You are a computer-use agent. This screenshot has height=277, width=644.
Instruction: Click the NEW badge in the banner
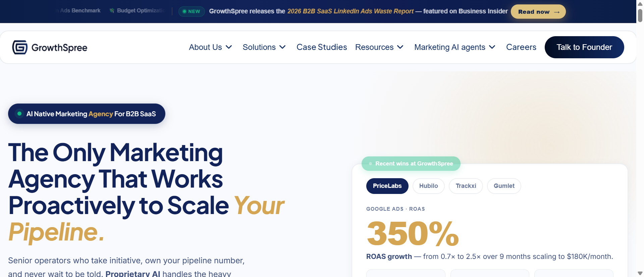click(192, 11)
